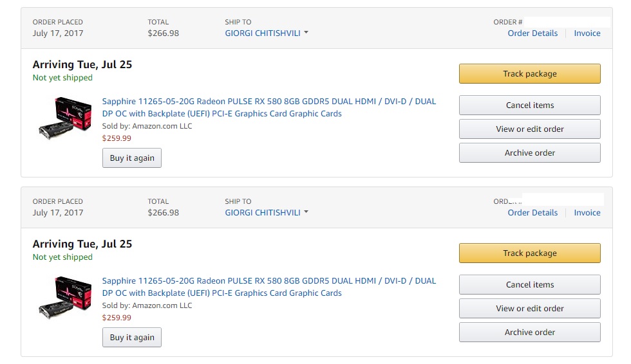The height and width of the screenshot is (364, 631).
Task: Expand Ship To name dropdown, second order
Action: [267, 213]
